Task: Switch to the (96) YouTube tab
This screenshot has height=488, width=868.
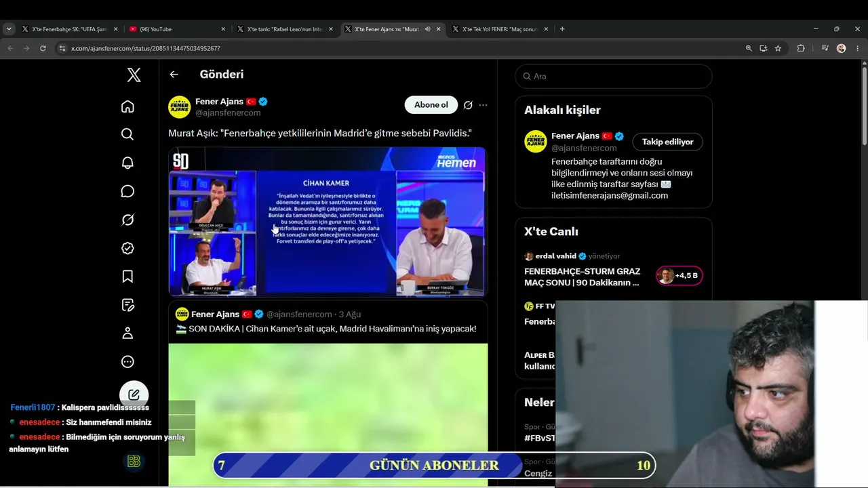Action: [178, 29]
